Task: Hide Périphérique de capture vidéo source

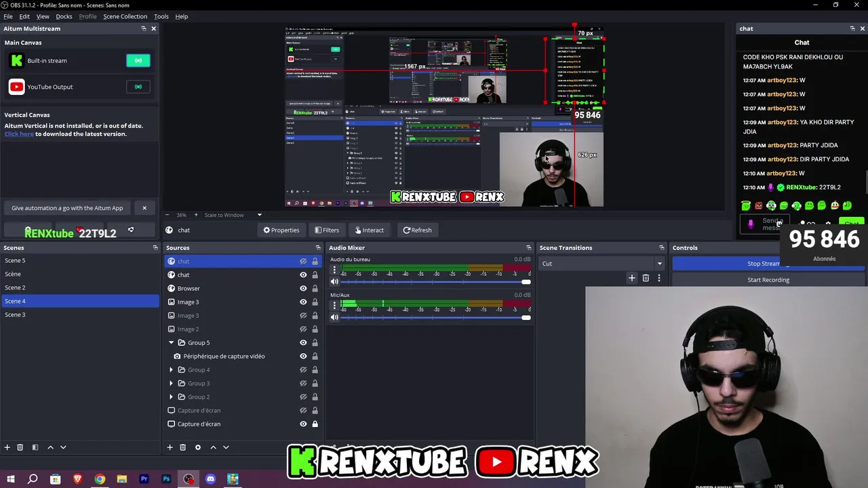Action: [x=303, y=356]
